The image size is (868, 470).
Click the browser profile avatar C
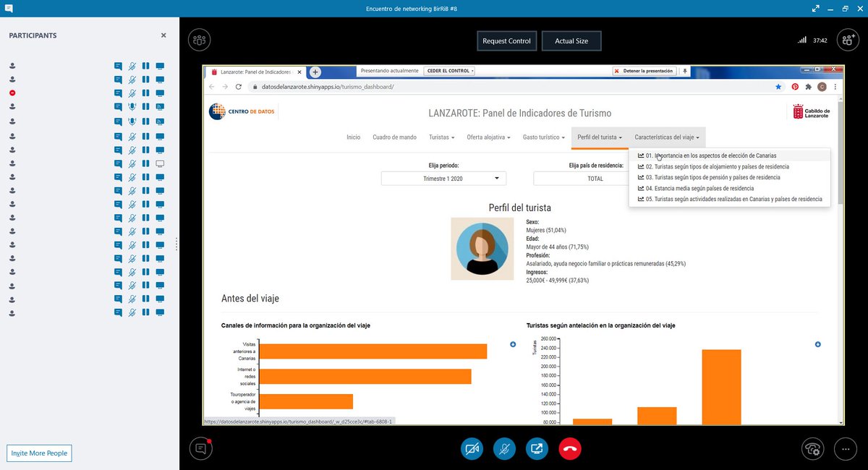[822, 86]
